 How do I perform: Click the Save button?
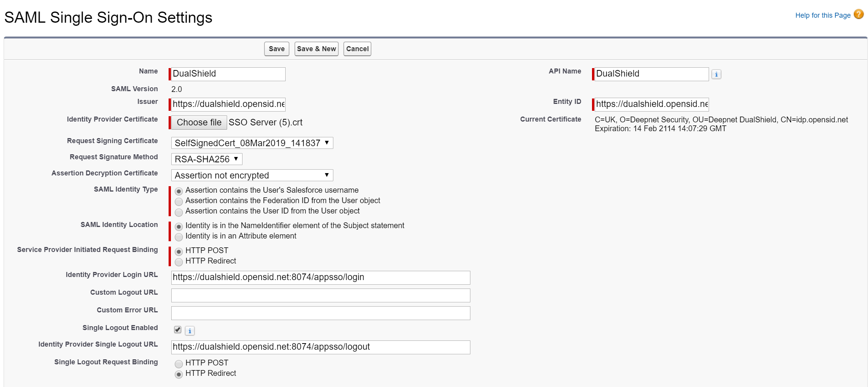[277, 49]
